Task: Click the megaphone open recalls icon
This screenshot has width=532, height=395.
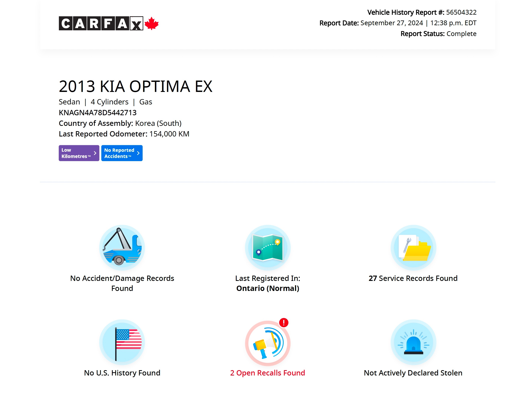Action: tap(268, 343)
